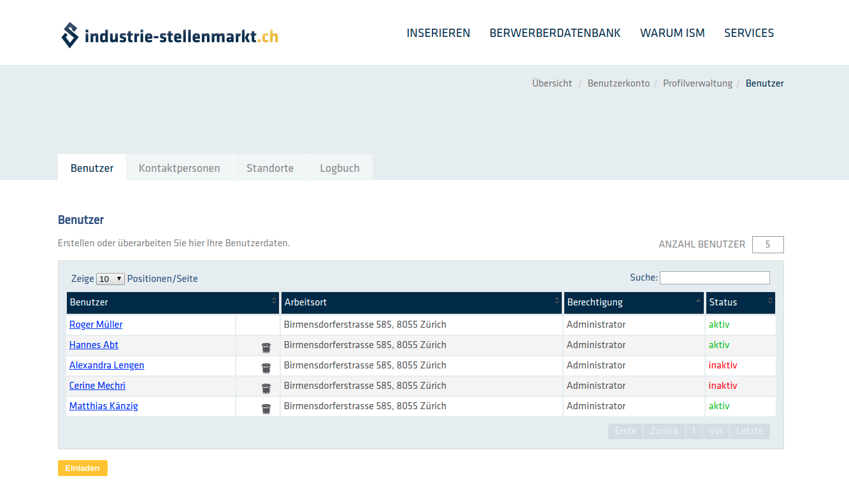Click the Suche search input field
This screenshot has height=504, width=849.
tap(715, 278)
